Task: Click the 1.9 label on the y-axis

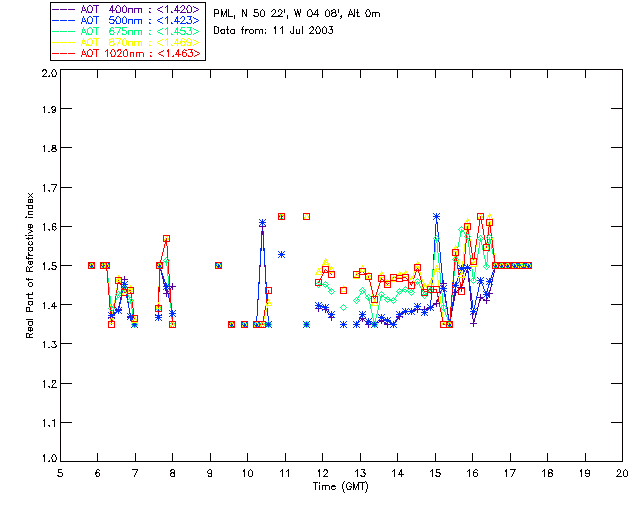Action: (49, 109)
